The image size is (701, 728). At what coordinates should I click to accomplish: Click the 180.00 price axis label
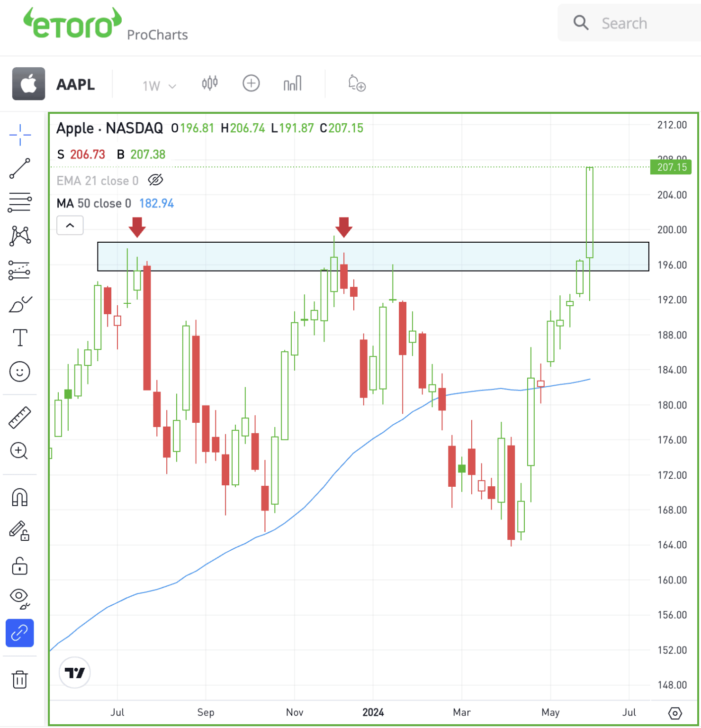[x=672, y=405]
